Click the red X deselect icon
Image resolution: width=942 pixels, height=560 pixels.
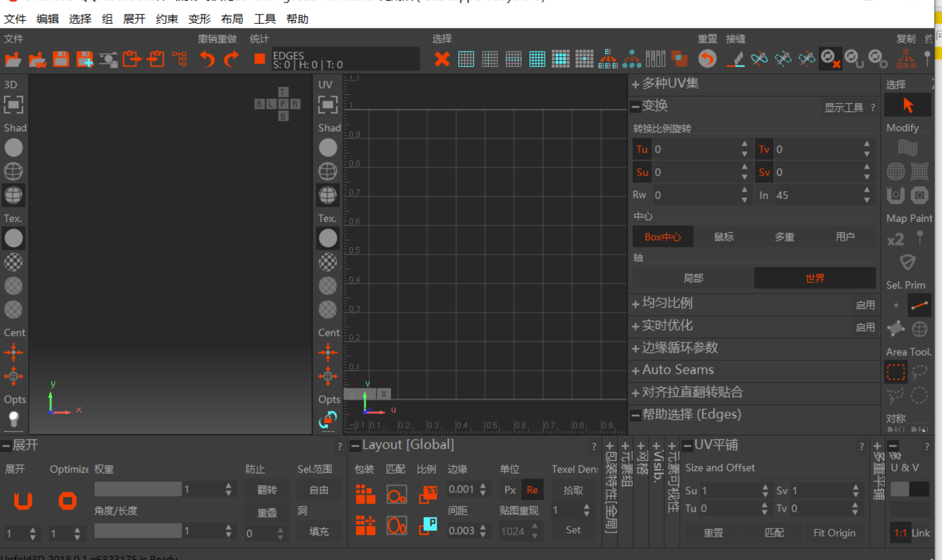click(x=442, y=60)
